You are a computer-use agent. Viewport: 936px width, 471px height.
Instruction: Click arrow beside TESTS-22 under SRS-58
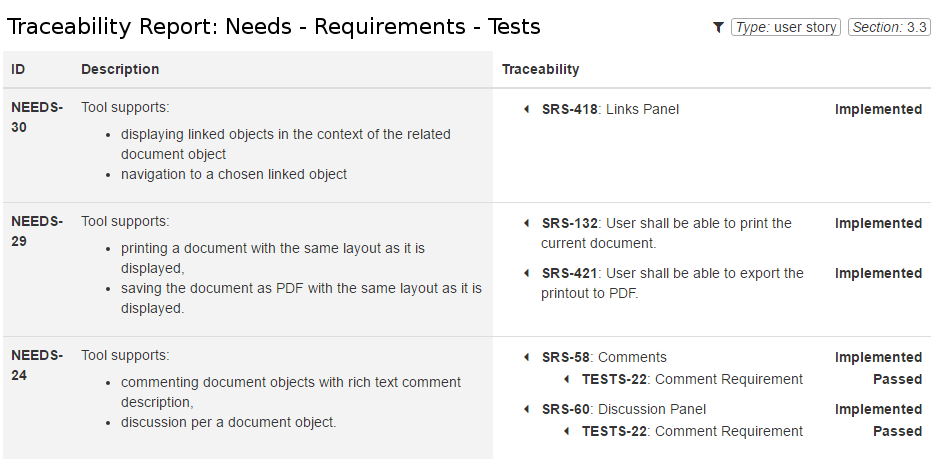click(x=567, y=380)
